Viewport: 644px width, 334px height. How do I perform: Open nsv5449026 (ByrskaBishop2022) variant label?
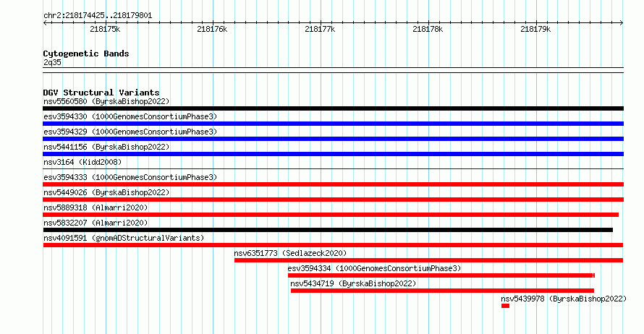click(106, 192)
